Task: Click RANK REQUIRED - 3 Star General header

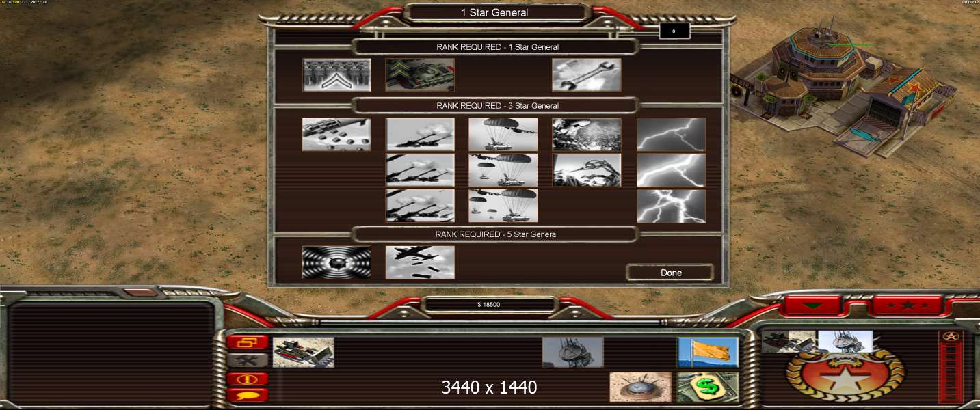Action: (x=497, y=106)
